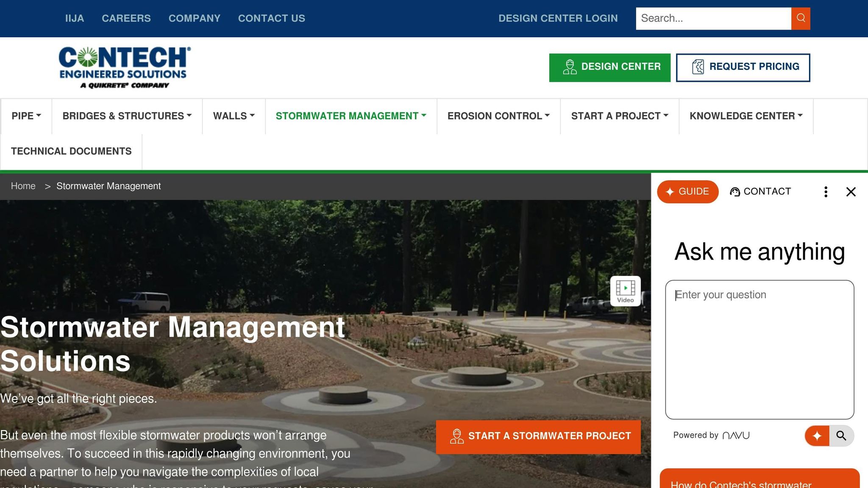Image resolution: width=868 pixels, height=488 pixels.
Task: Switch to the CONTACT tab with headset icon
Action: click(x=760, y=191)
